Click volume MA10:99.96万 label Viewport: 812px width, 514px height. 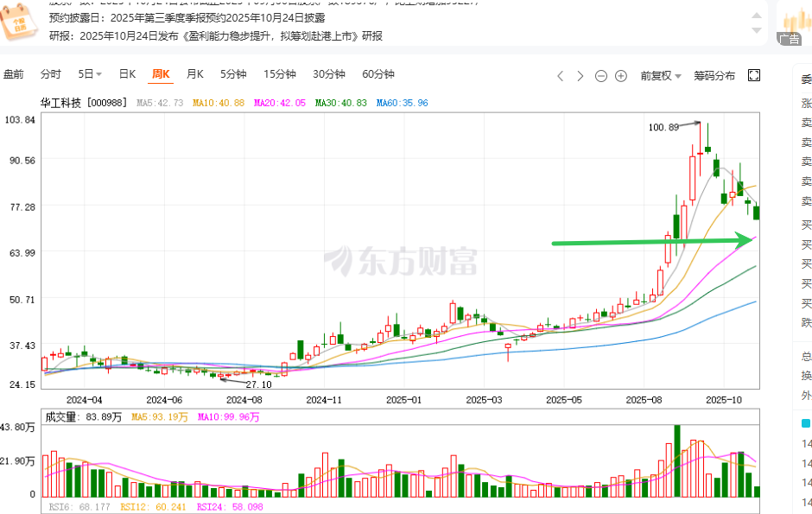coord(228,417)
